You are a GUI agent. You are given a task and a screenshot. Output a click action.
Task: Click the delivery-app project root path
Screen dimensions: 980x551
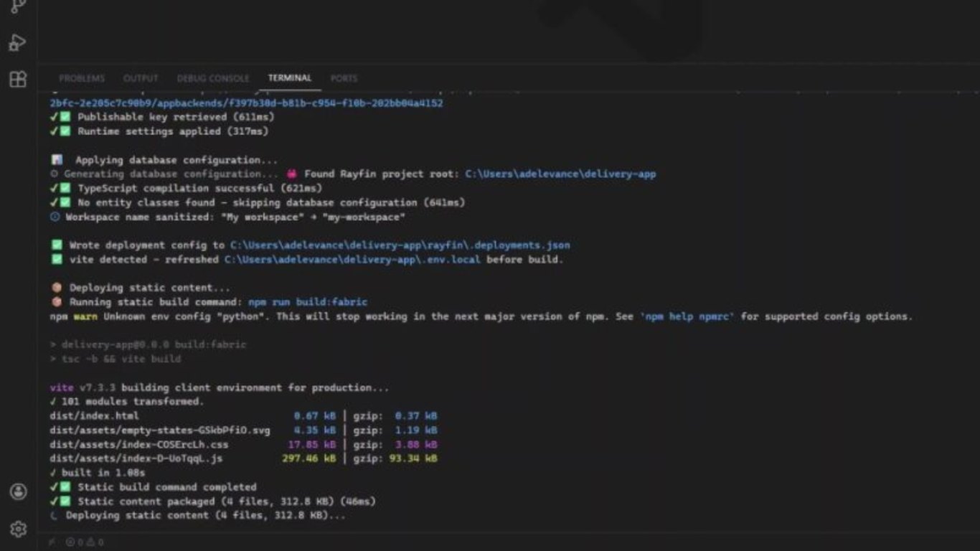point(560,174)
